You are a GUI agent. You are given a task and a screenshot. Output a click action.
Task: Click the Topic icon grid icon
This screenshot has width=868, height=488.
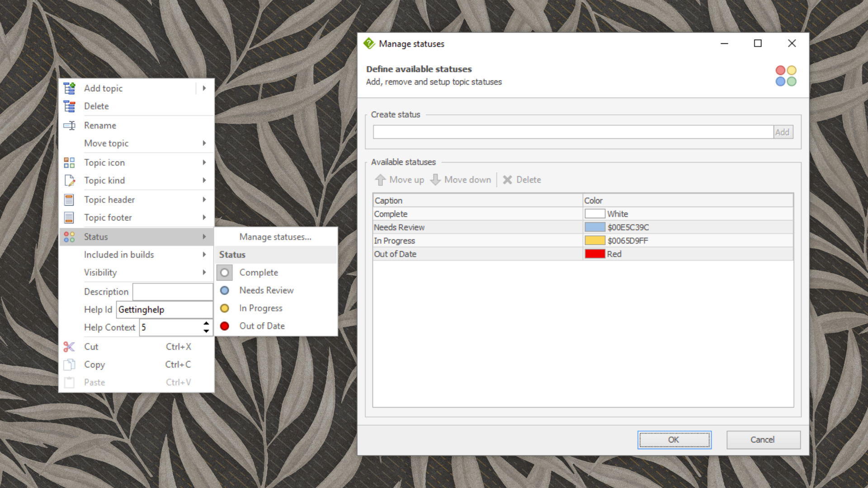(69, 163)
